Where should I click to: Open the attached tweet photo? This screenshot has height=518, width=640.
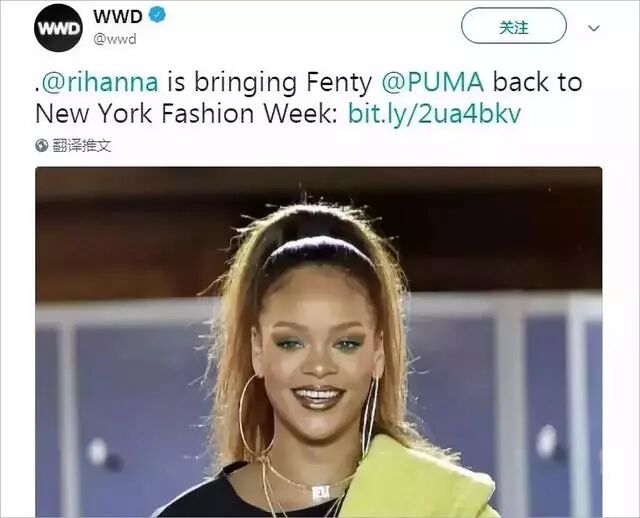(318, 342)
